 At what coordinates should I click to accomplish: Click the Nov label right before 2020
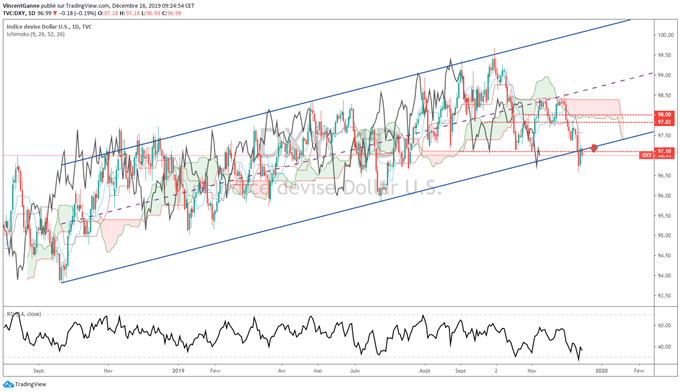click(532, 371)
